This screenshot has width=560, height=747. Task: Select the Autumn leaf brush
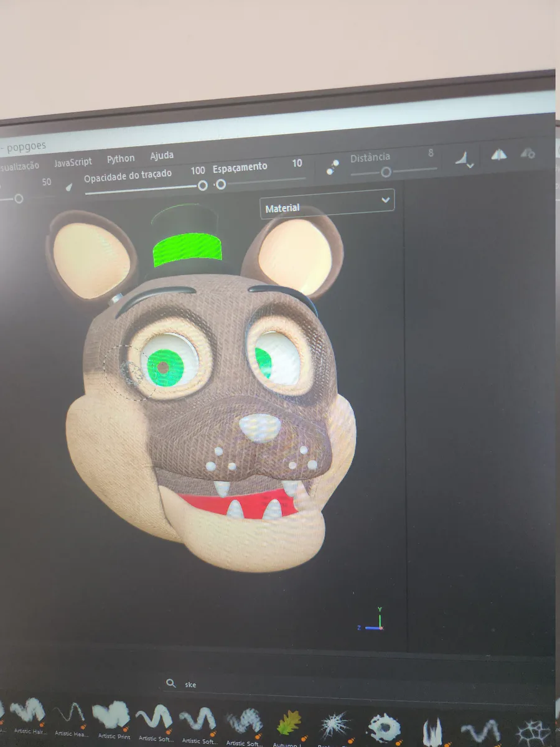tap(288, 726)
